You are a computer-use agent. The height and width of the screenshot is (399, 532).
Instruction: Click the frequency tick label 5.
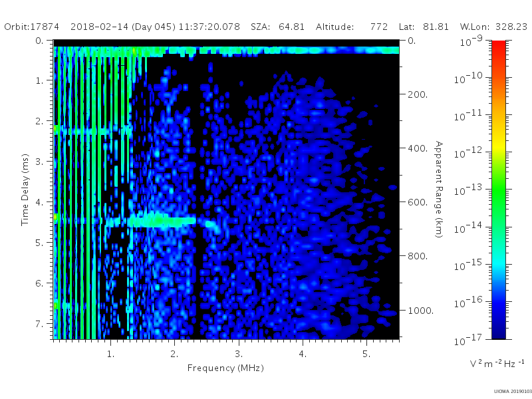(x=366, y=354)
